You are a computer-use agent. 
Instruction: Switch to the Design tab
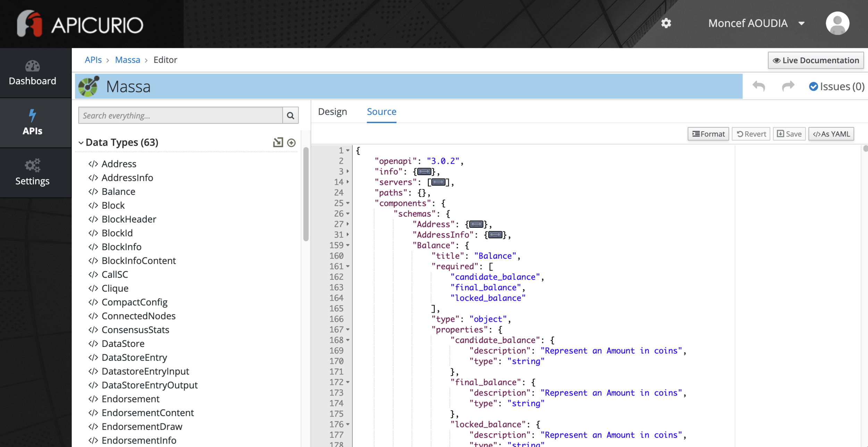[332, 112]
